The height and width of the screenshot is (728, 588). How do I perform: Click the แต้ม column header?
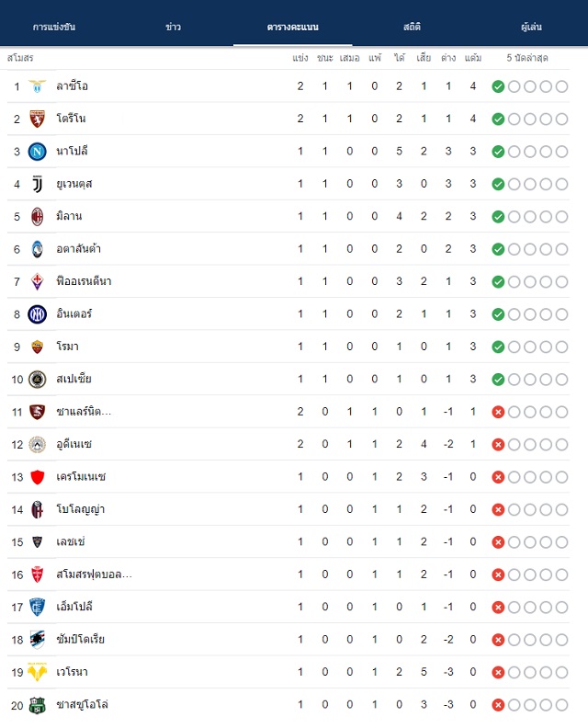[473, 58]
